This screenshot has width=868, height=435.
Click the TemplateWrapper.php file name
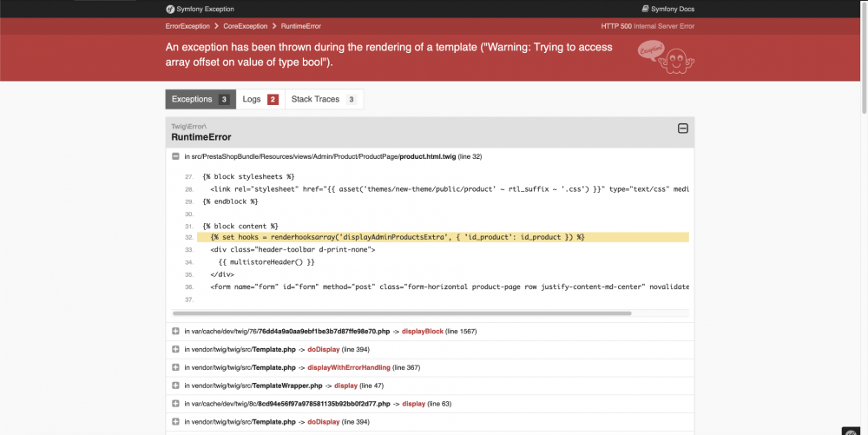coord(287,386)
